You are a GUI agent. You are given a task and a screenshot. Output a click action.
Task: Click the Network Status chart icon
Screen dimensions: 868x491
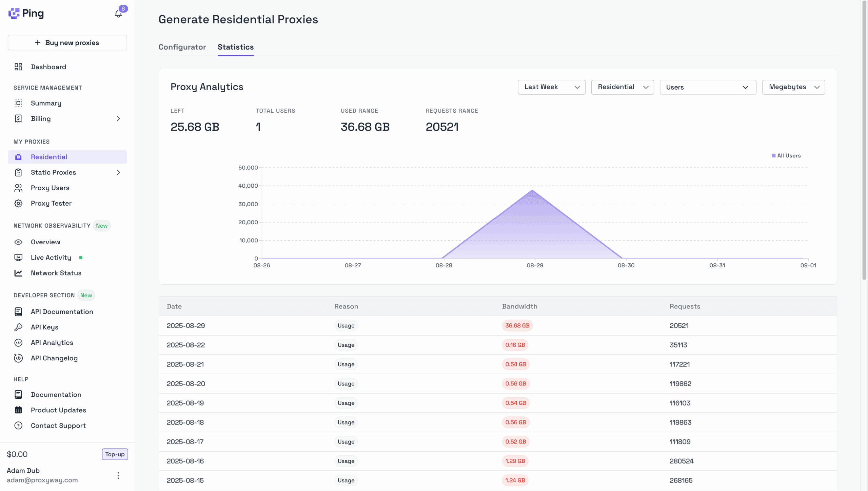click(18, 273)
